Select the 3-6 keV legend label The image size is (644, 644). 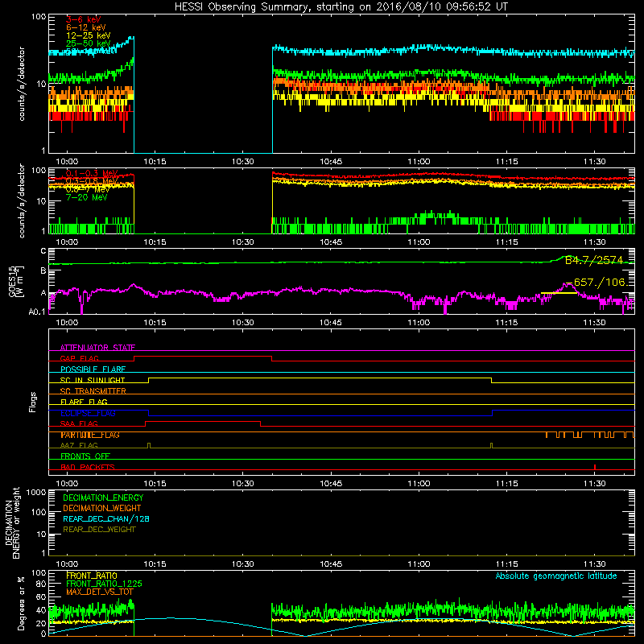(x=83, y=19)
